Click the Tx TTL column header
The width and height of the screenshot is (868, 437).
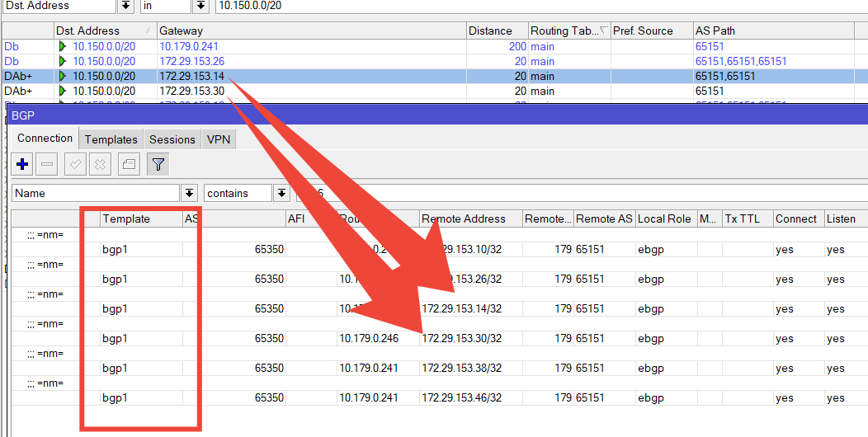[748, 218]
